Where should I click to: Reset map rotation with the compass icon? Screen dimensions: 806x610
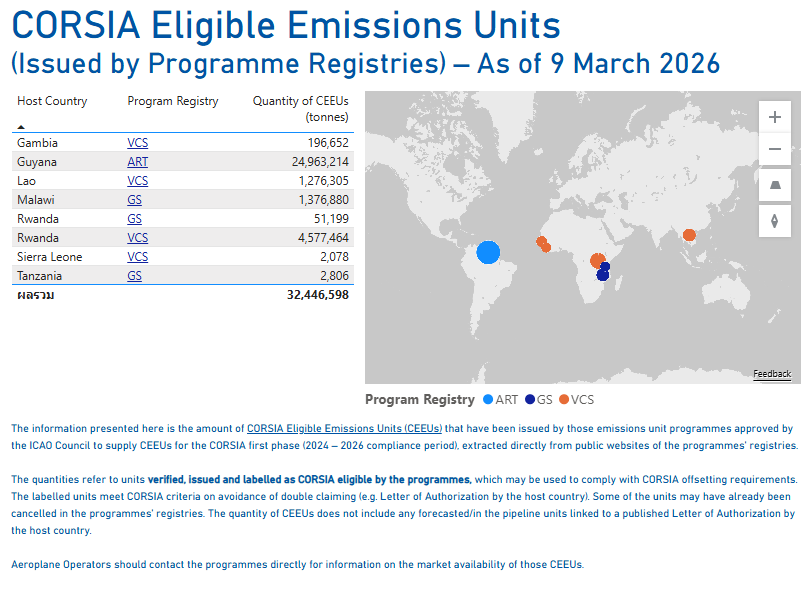pyautogui.click(x=775, y=221)
